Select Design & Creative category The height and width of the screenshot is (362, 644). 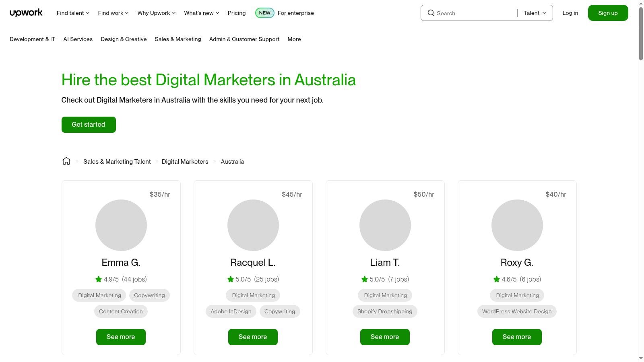124,39
